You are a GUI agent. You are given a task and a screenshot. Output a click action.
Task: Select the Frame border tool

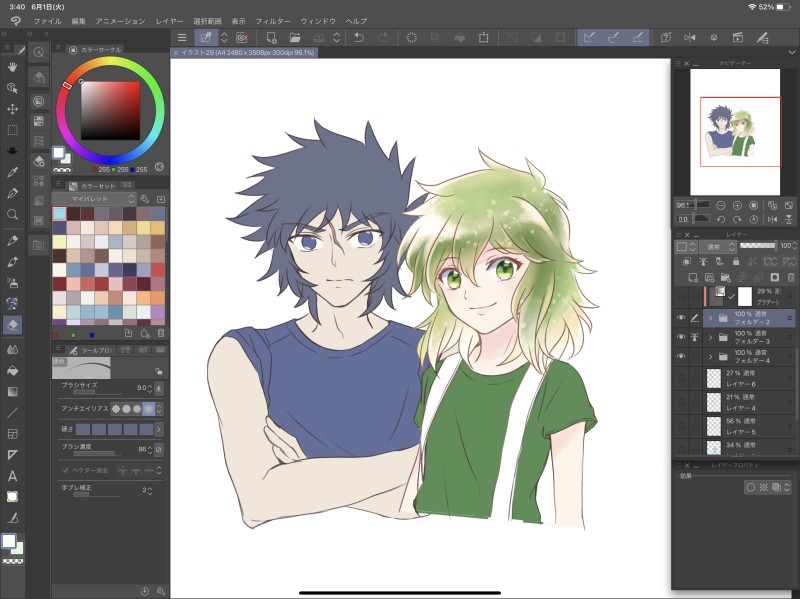(12, 434)
